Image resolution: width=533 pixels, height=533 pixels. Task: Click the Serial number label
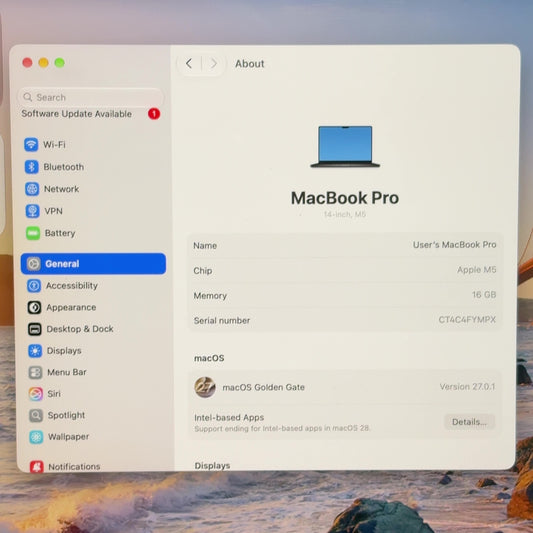point(222,321)
